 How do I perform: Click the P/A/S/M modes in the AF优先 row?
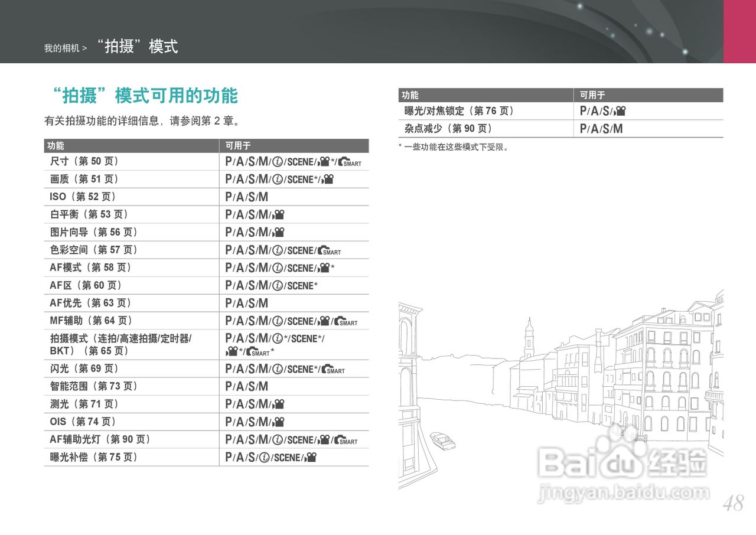click(247, 304)
